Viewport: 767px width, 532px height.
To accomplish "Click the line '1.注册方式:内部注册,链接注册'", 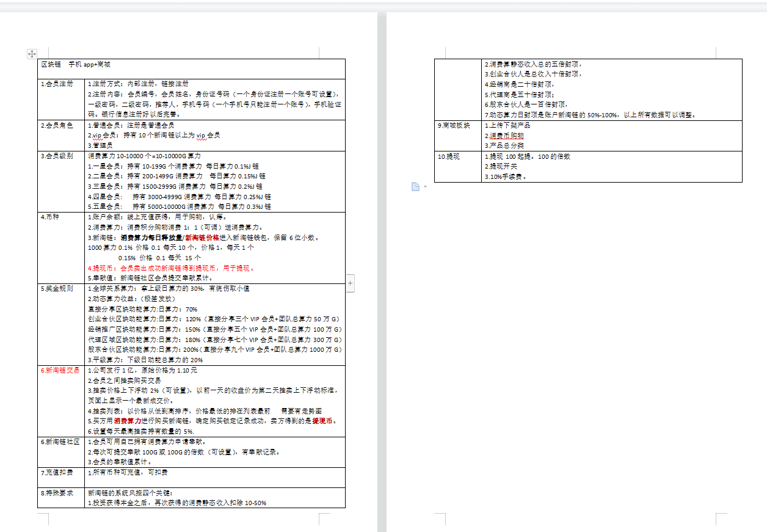I will point(139,84).
